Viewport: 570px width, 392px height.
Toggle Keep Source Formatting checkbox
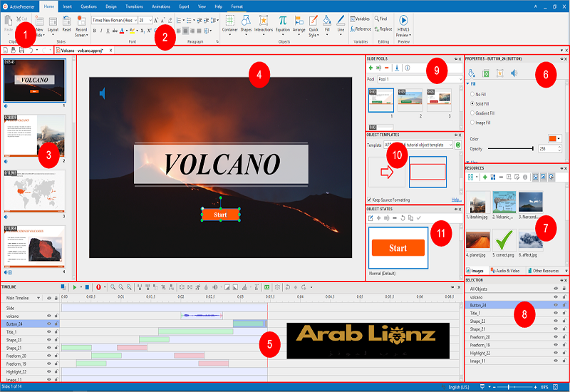(369, 200)
